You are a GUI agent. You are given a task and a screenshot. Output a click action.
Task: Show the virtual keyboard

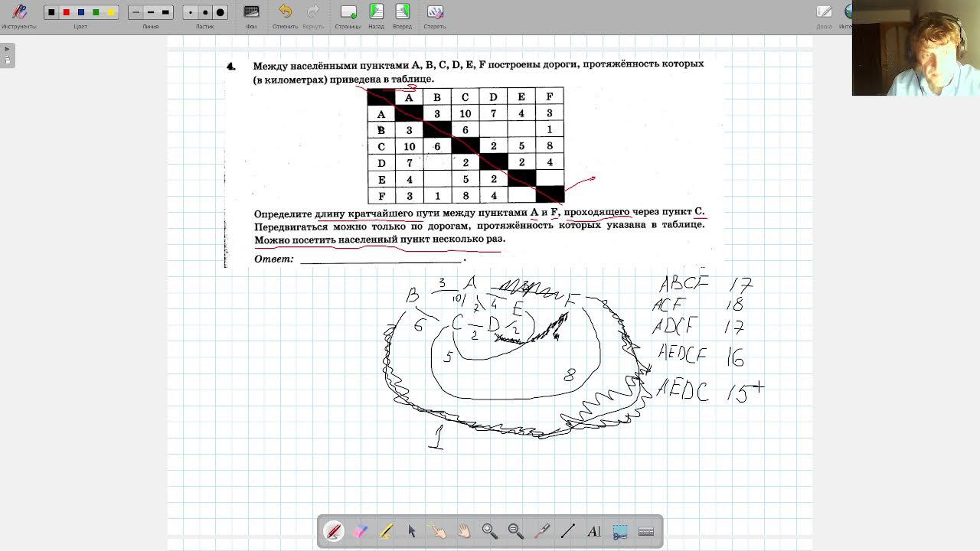click(x=646, y=531)
